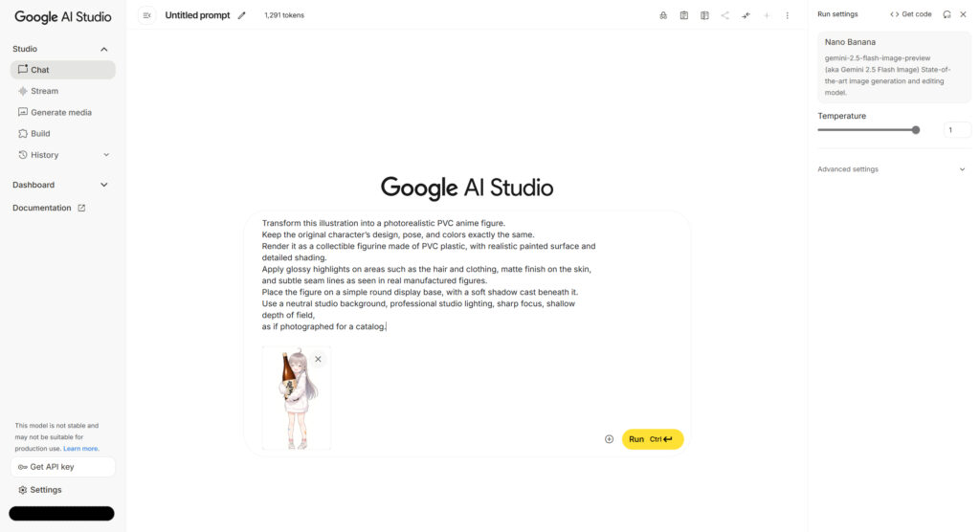
Task: Open Documentation external link
Action: [x=49, y=209]
